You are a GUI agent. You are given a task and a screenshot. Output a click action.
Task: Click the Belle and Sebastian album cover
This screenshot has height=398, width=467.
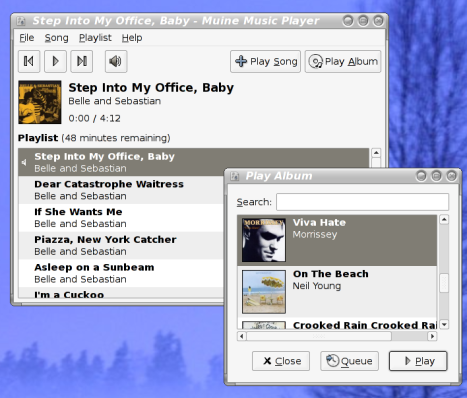click(40, 102)
